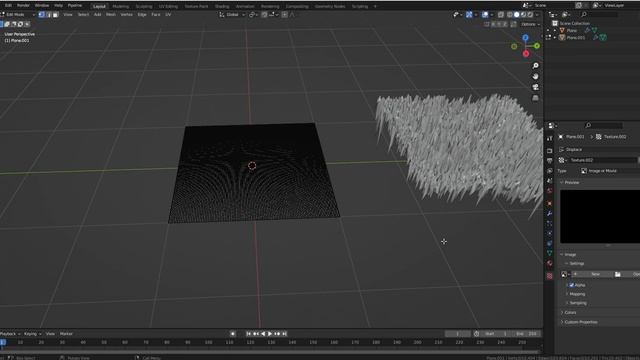Click the properties panel search field
Screen dimensions: 640x360
pos(603,125)
